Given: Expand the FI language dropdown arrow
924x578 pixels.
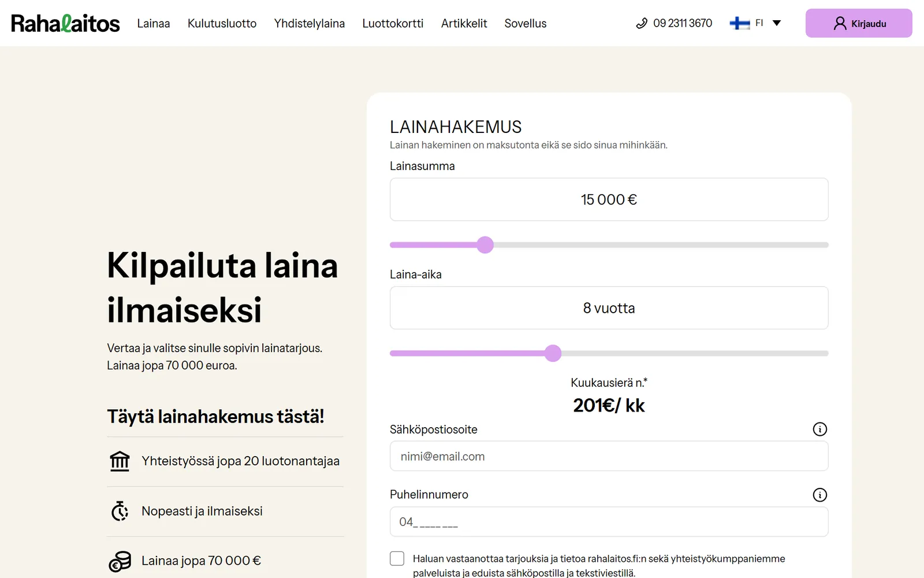Looking at the screenshot, I should pos(777,23).
